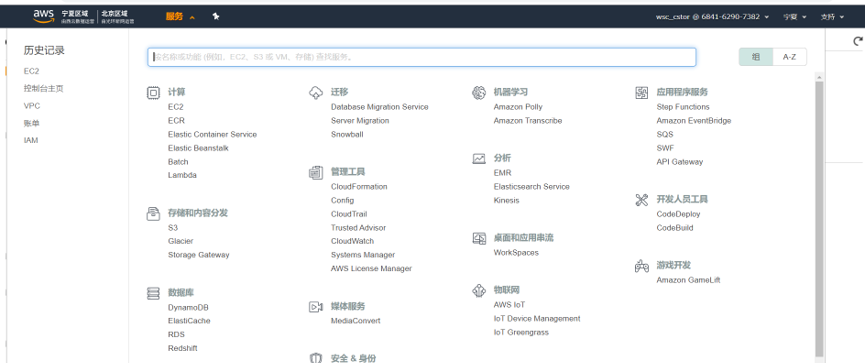Open Elastic Container Service
The width and height of the screenshot is (865, 363).
[x=212, y=134]
